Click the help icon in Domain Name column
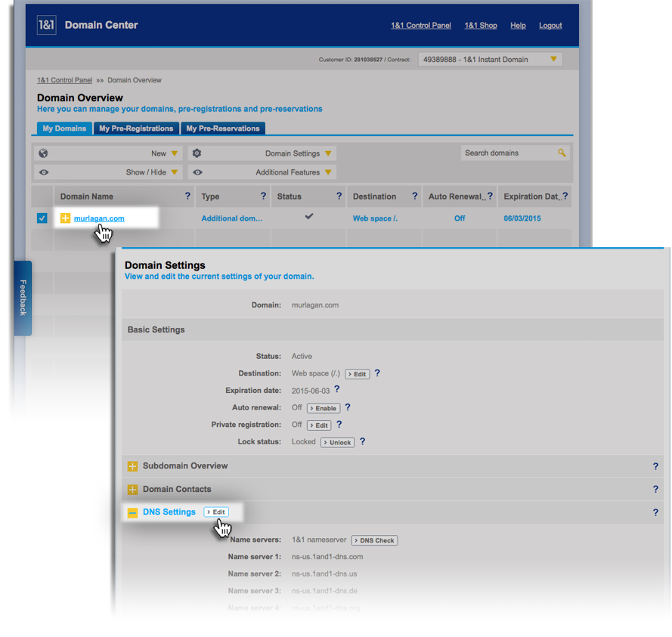 point(187,196)
